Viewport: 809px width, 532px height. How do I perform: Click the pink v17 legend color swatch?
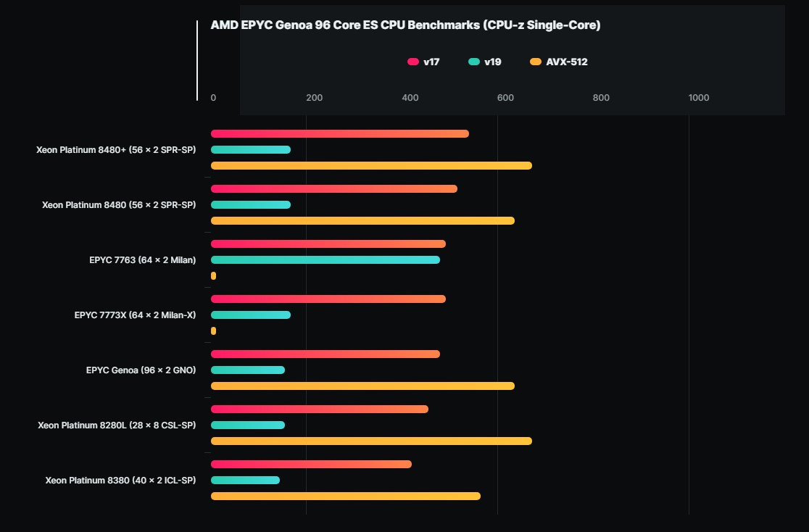click(x=413, y=62)
